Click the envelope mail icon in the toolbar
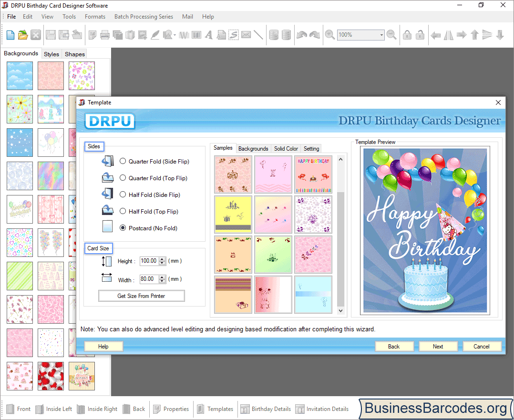Screen dimensions: 514x420 [x=246, y=35]
